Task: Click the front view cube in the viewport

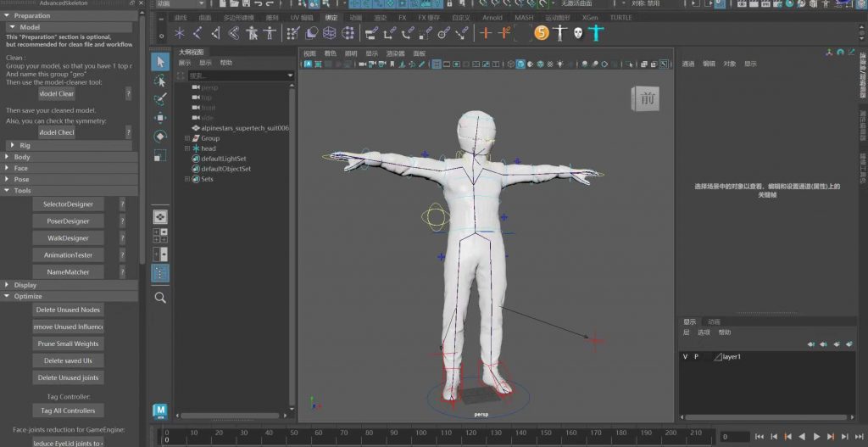Action: (645, 99)
